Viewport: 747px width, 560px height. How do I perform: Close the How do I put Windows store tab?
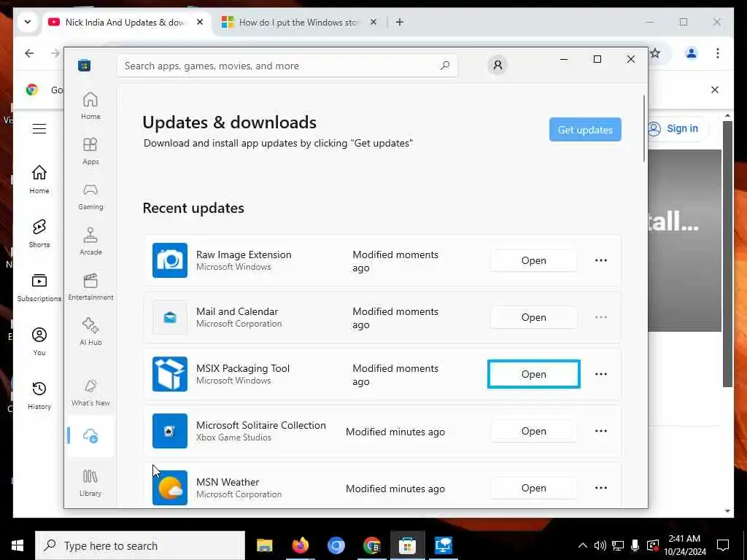(373, 22)
